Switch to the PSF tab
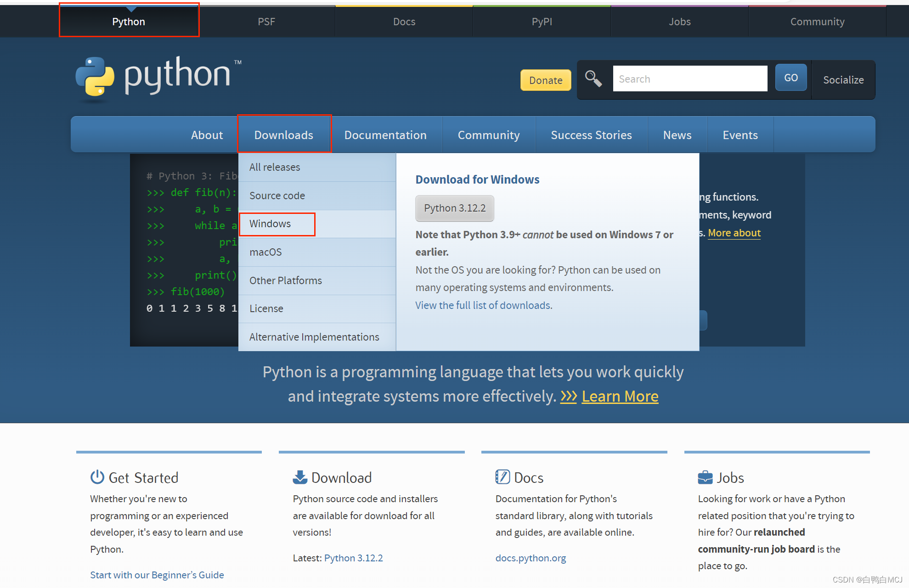909x588 pixels. (x=266, y=21)
